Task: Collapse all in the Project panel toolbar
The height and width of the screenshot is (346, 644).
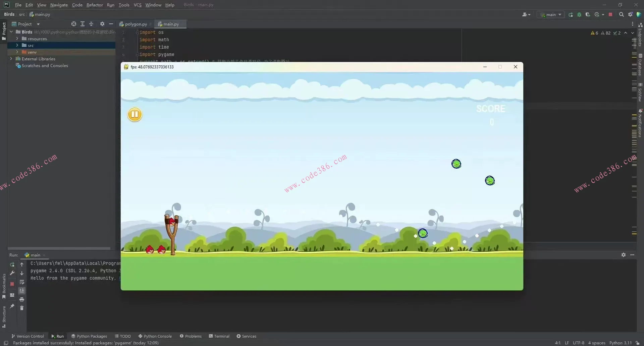Action: coord(91,24)
